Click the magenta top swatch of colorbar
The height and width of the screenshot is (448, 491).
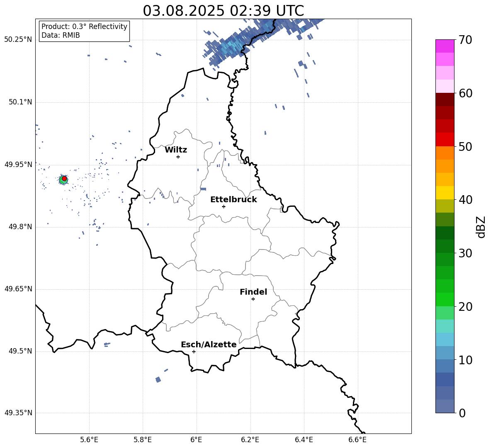445,46
